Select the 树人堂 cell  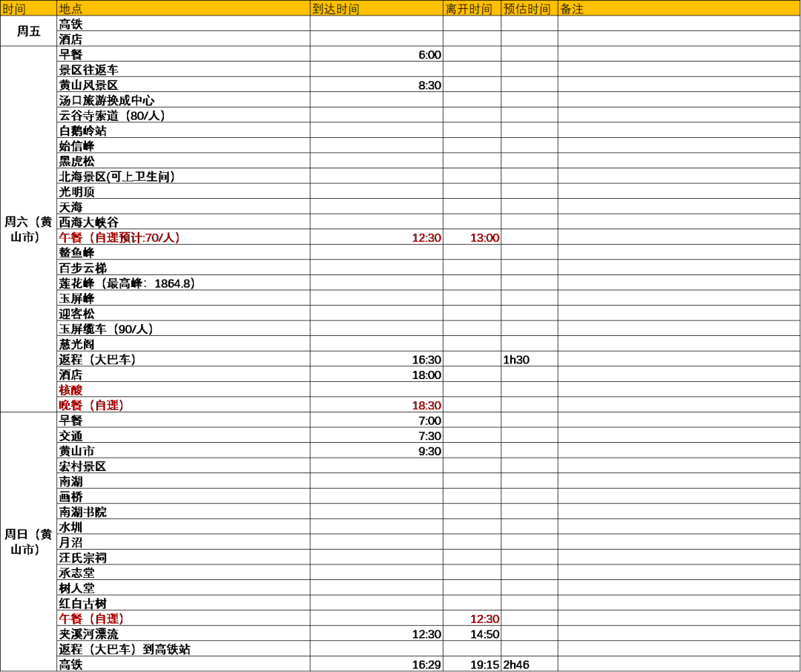click(x=183, y=588)
